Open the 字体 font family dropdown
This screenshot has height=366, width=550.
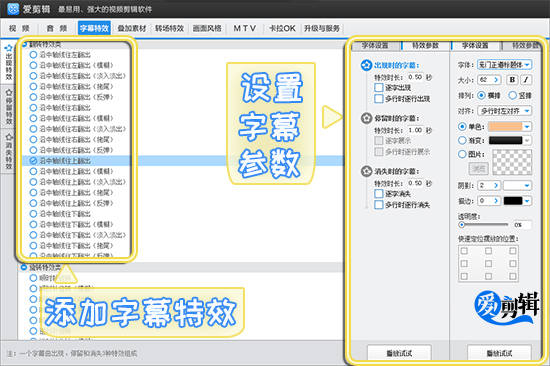pos(505,65)
